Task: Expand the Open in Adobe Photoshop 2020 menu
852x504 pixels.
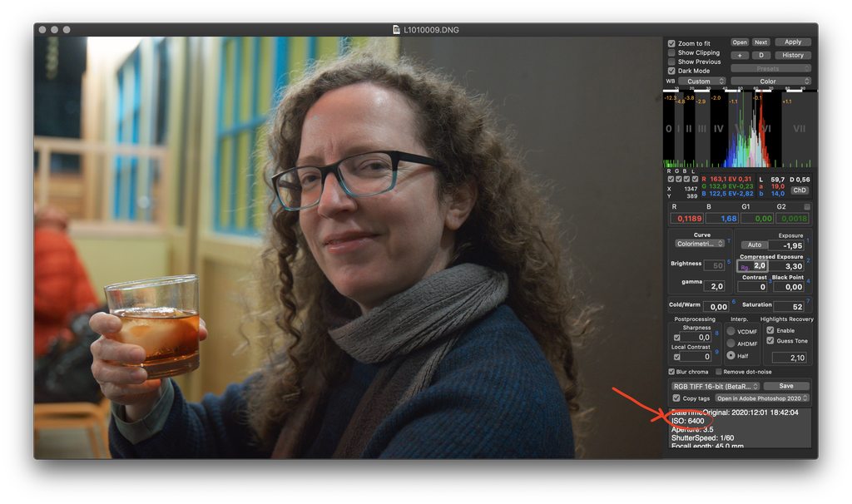Action: click(x=762, y=398)
